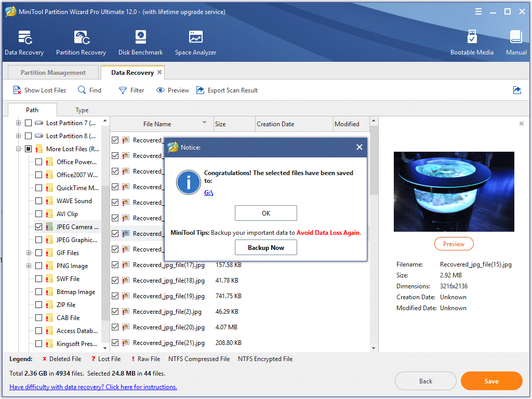The image size is (532, 399).
Task: Click the export icon at toolbar right end
Action: (517, 90)
